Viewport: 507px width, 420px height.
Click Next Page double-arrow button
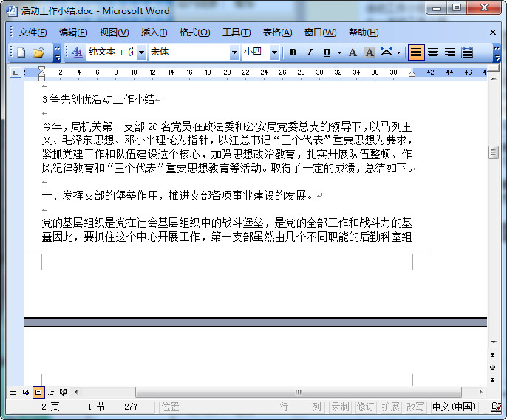tap(492, 379)
